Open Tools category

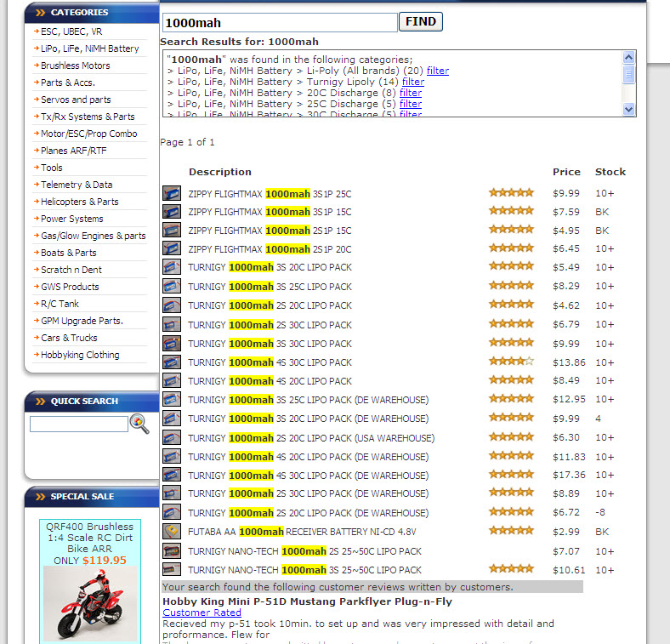[x=52, y=168]
